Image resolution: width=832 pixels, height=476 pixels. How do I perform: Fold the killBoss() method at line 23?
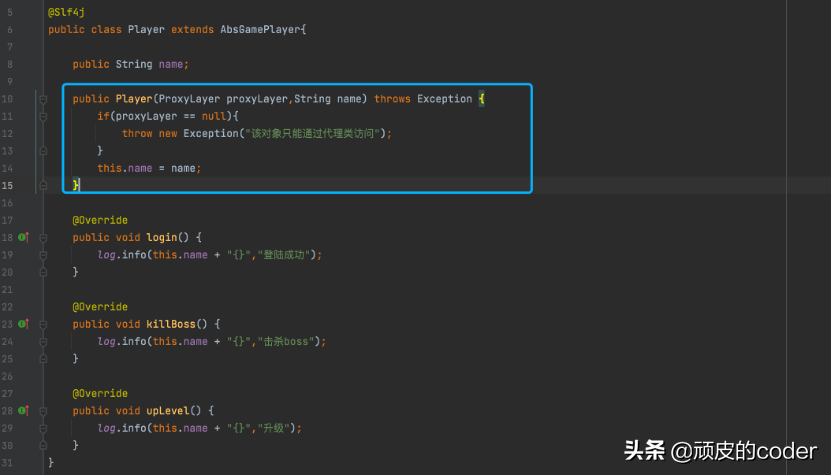pos(43,324)
